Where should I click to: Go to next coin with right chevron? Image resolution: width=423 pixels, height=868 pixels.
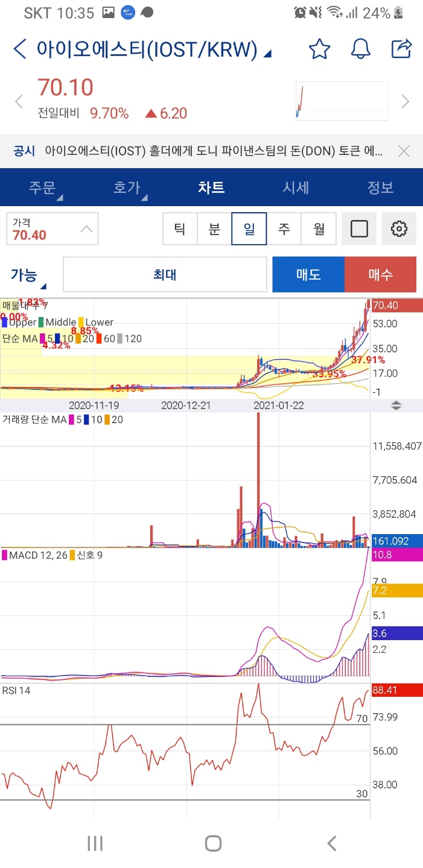(406, 101)
